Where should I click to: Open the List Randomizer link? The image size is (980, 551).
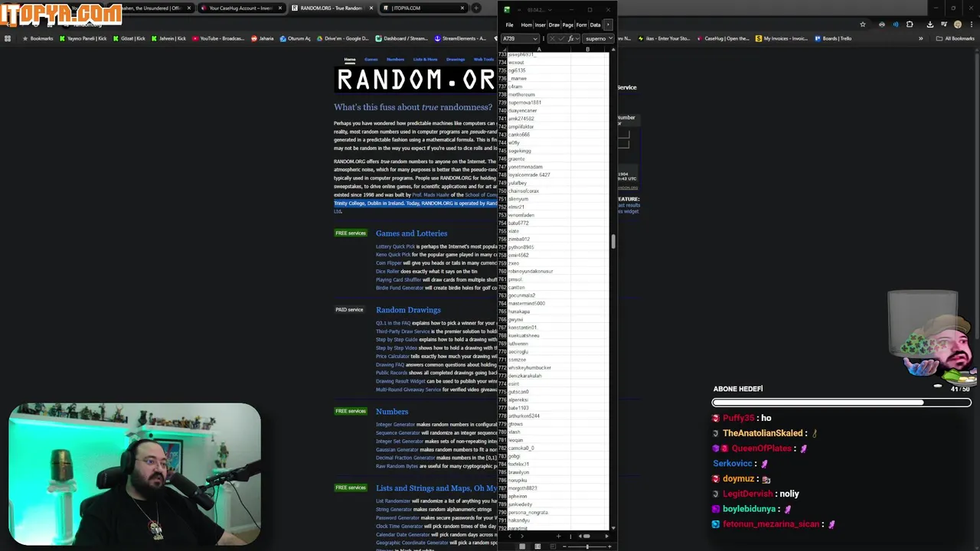click(393, 500)
